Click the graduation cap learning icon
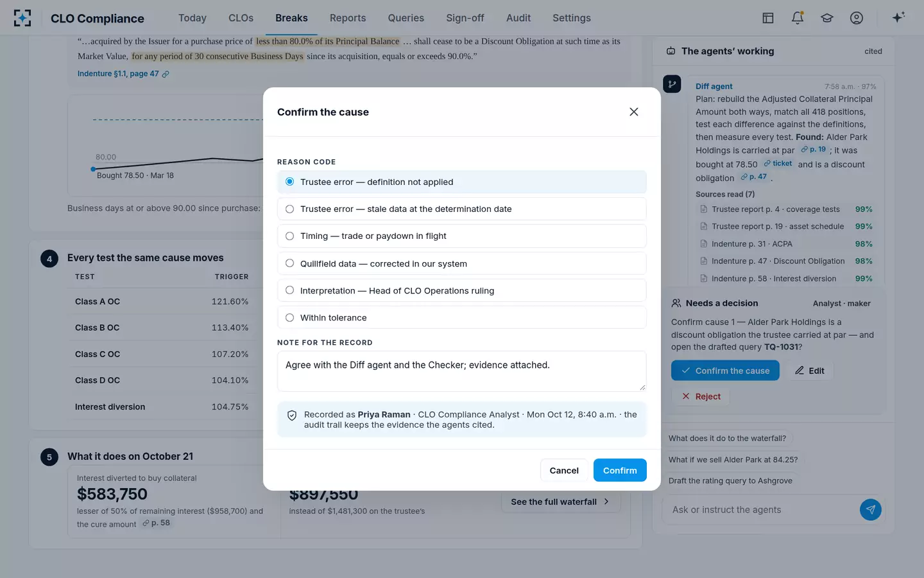Screen dimensions: 924x578 (827, 18)
